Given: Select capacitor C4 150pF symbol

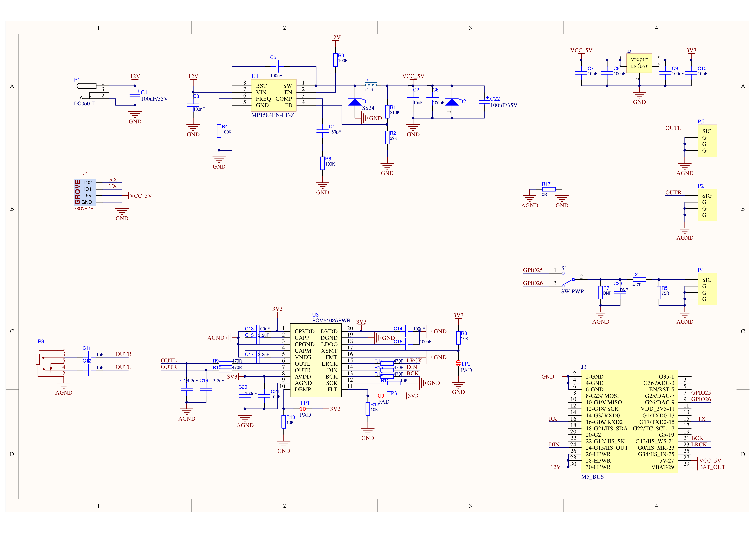Looking at the screenshot, I should [322, 131].
